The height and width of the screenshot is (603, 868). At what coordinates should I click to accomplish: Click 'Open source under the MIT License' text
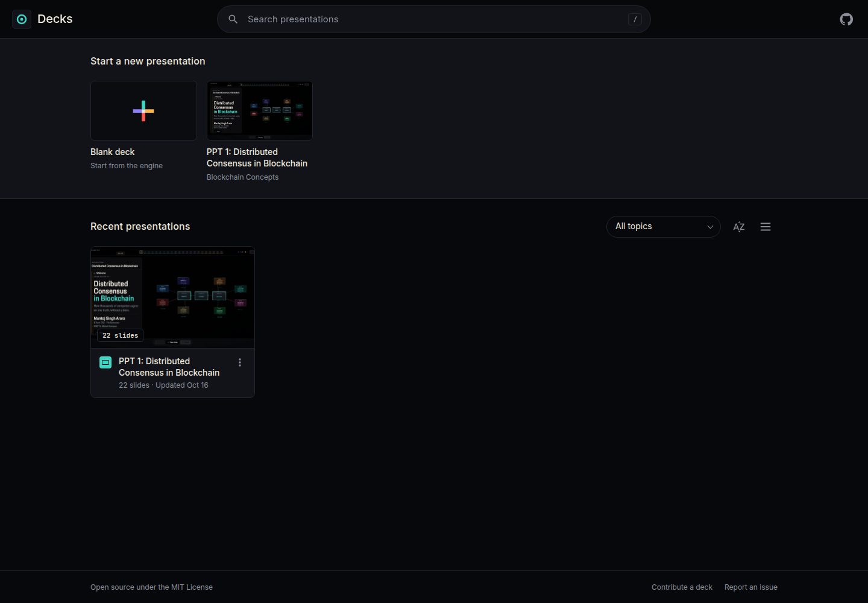coord(151,587)
